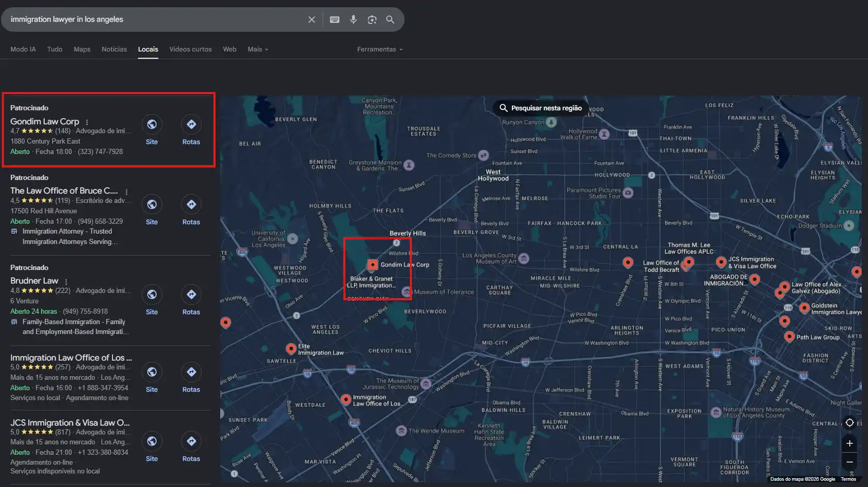The height and width of the screenshot is (487, 868).
Task: Switch to the Notícias tab
Action: (x=114, y=49)
